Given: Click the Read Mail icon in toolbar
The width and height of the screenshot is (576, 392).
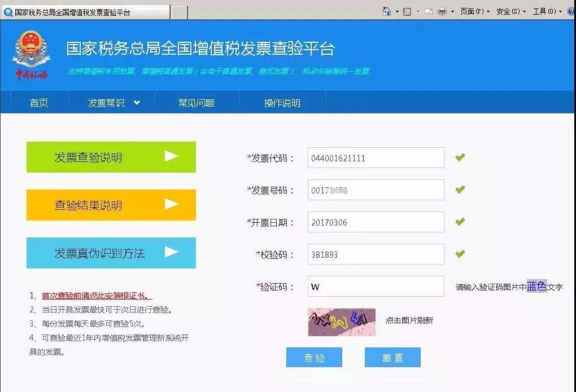Looking at the screenshot, I should click(x=429, y=10).
